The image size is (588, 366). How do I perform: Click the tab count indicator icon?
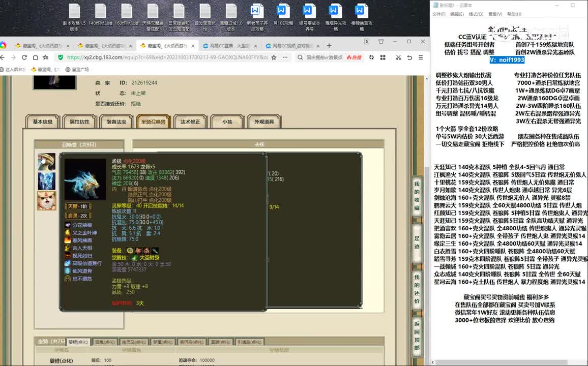click(367, 42)
